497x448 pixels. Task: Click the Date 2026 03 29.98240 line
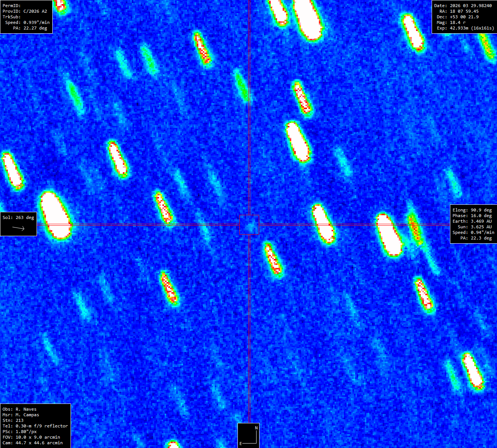[x=463, y=6]
